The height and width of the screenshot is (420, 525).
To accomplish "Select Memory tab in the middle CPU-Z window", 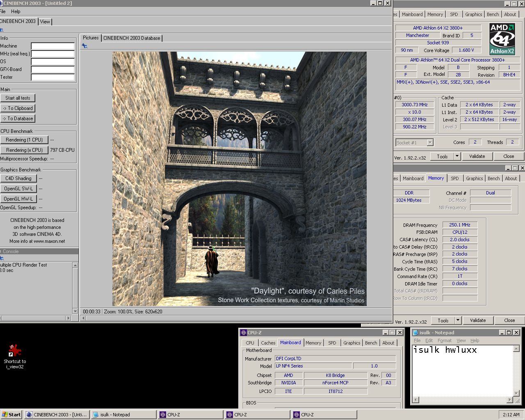I will [x=436, y=178].
